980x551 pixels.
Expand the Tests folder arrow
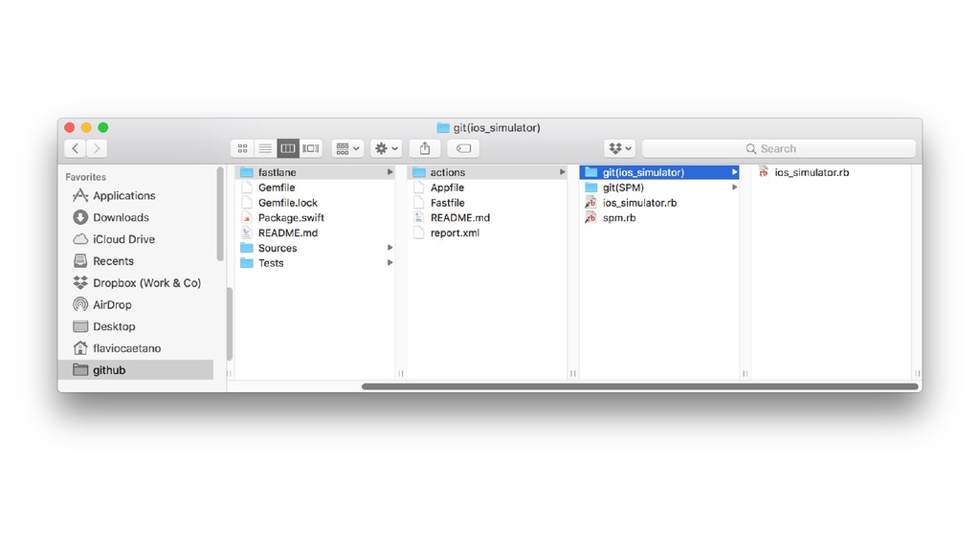(x=390, y=263)
